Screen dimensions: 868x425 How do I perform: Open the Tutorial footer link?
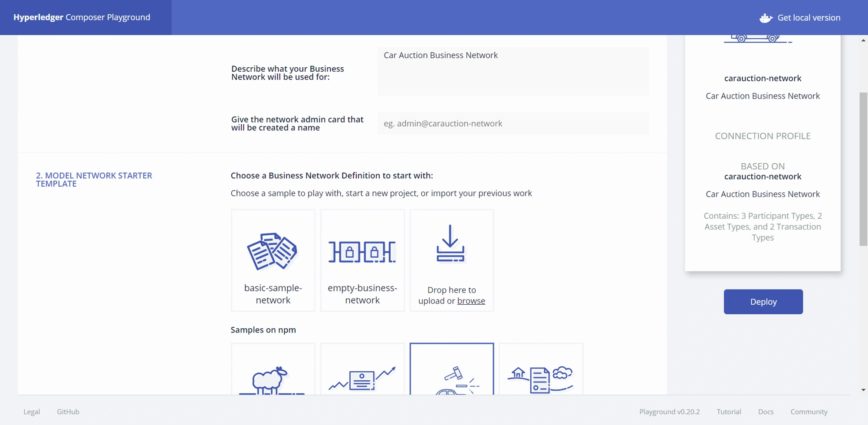729,412
